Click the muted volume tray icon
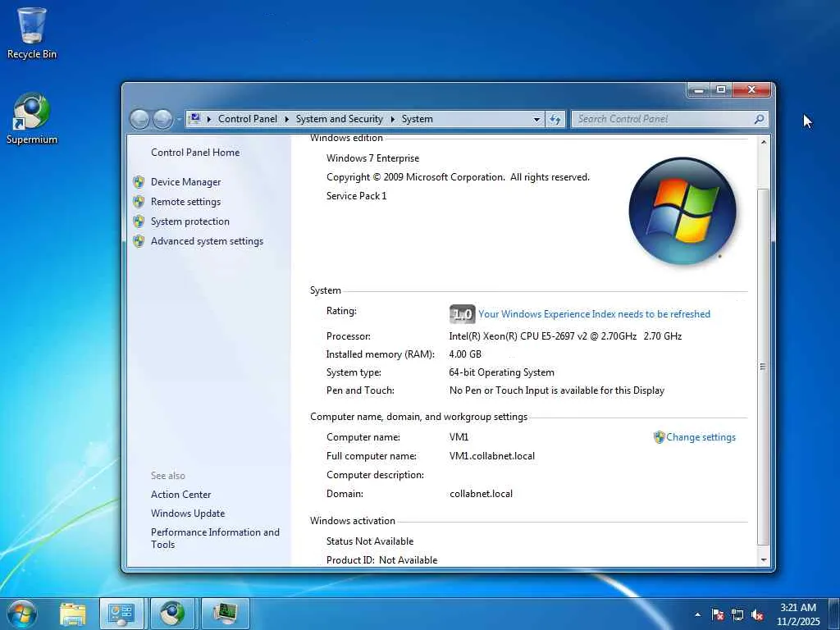This screenshot has width=840, height=630. point(757,614)
